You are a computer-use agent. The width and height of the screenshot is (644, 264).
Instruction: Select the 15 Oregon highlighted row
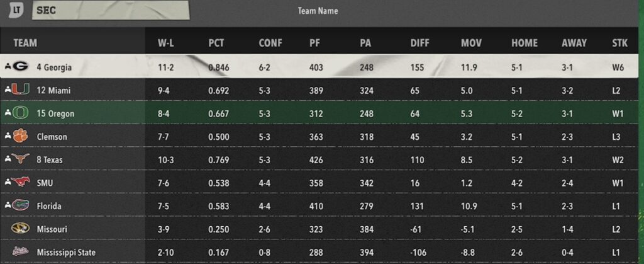click(319, 112)
